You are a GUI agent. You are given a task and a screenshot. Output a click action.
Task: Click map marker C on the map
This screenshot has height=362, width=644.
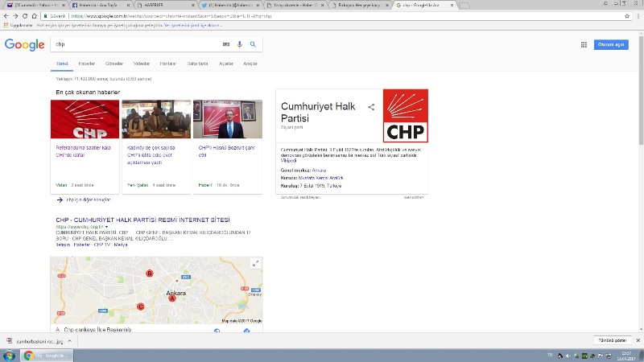(x=140, y=306)
